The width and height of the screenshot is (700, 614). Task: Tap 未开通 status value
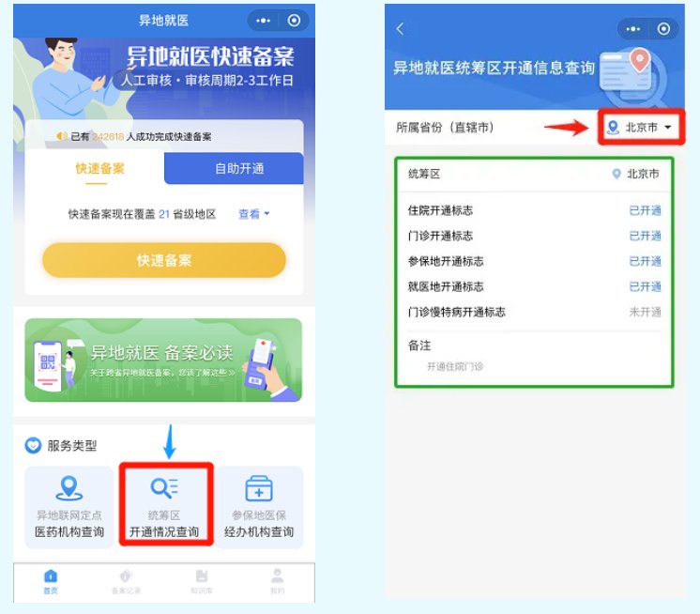coord(645,312)
